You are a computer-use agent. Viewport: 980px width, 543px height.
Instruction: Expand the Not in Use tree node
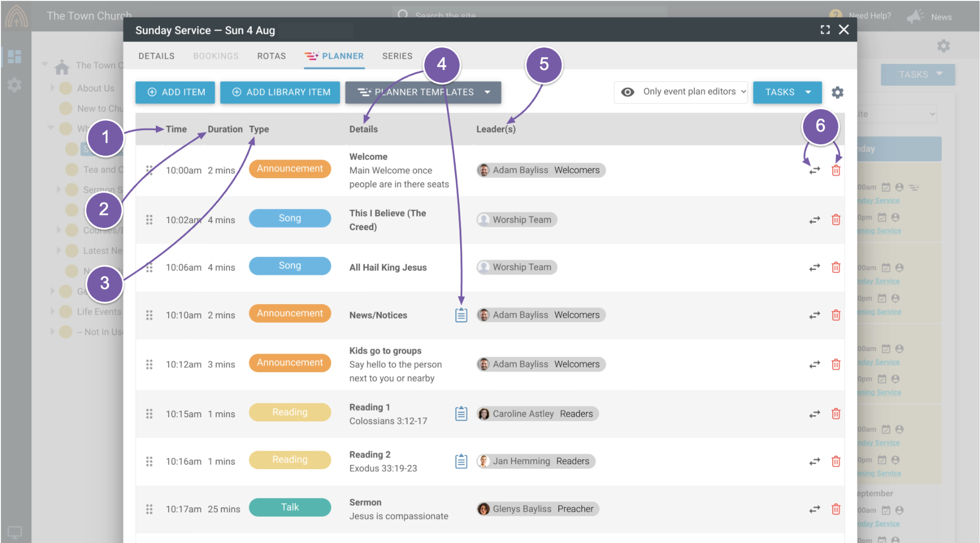coord(52,331)
